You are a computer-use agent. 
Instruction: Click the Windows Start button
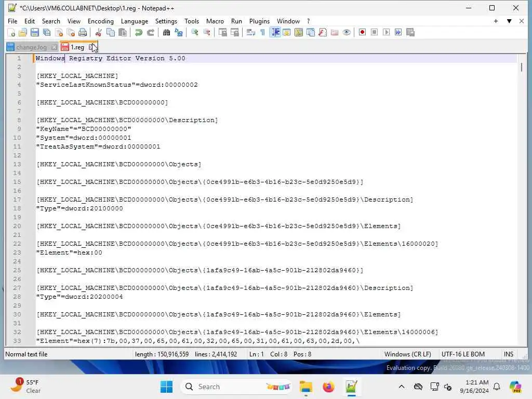point(166,387)
